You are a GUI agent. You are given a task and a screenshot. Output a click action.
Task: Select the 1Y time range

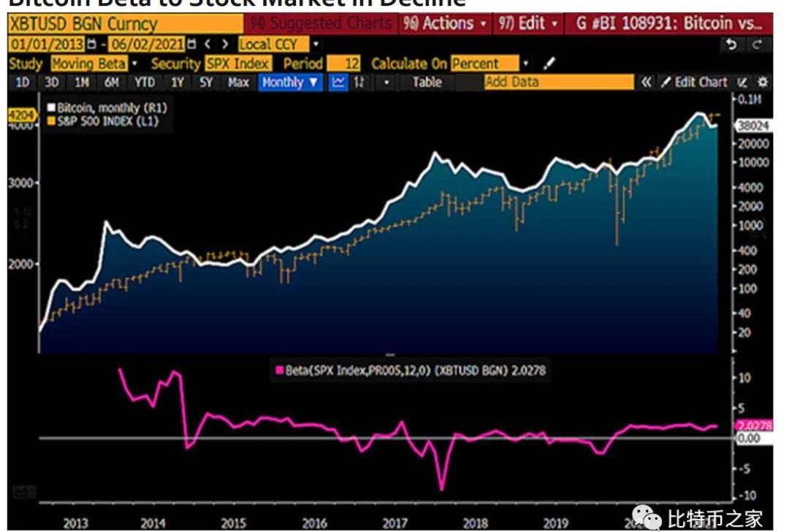coord(177,82)
